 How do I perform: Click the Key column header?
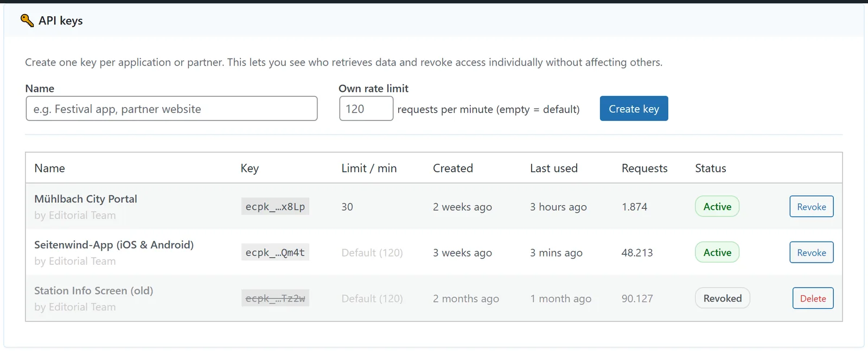250,168
